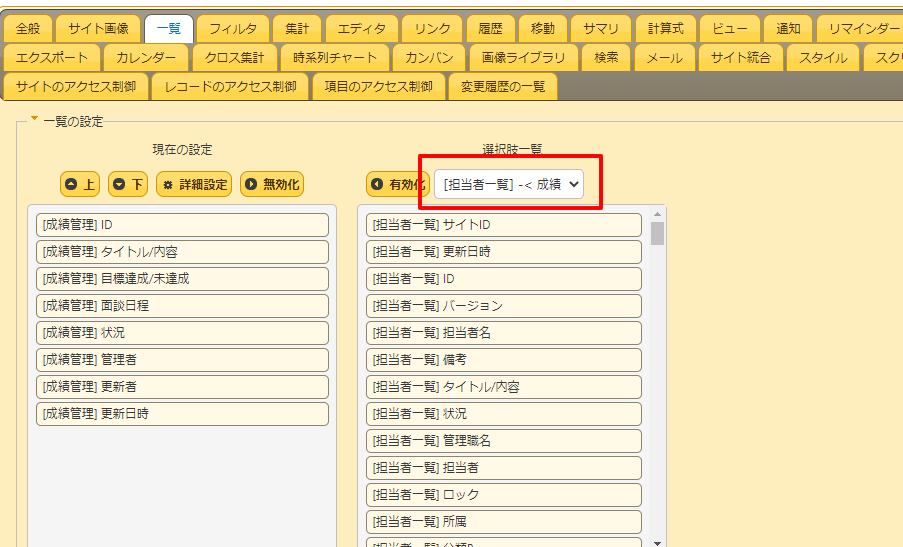Open the サマリ tab
This screenshot has height=547, width=903.
tap(601, 28)
